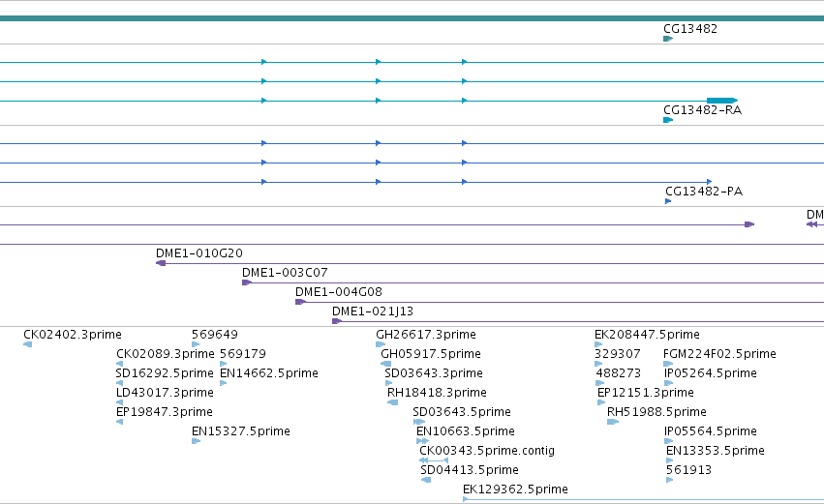Click the thick exon block above CG13482-RA
Image resolution: width=824 pixels, height=504 pixels.
722,101
